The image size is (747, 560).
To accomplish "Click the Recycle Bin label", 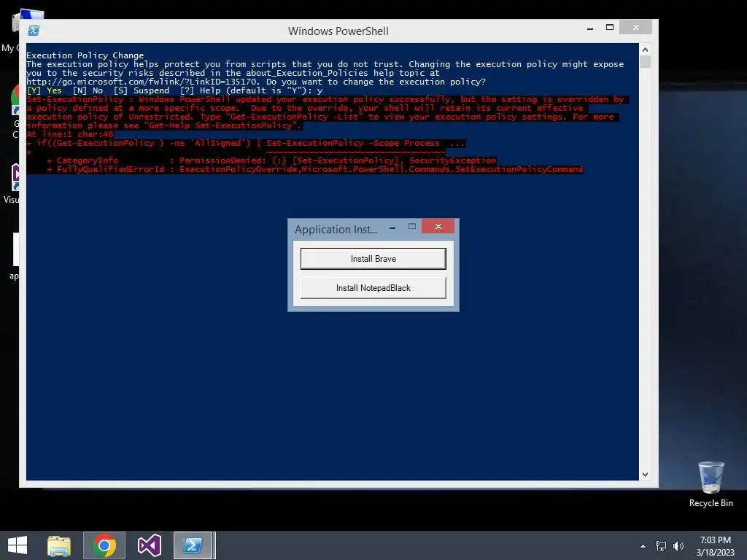I will 711,503.
